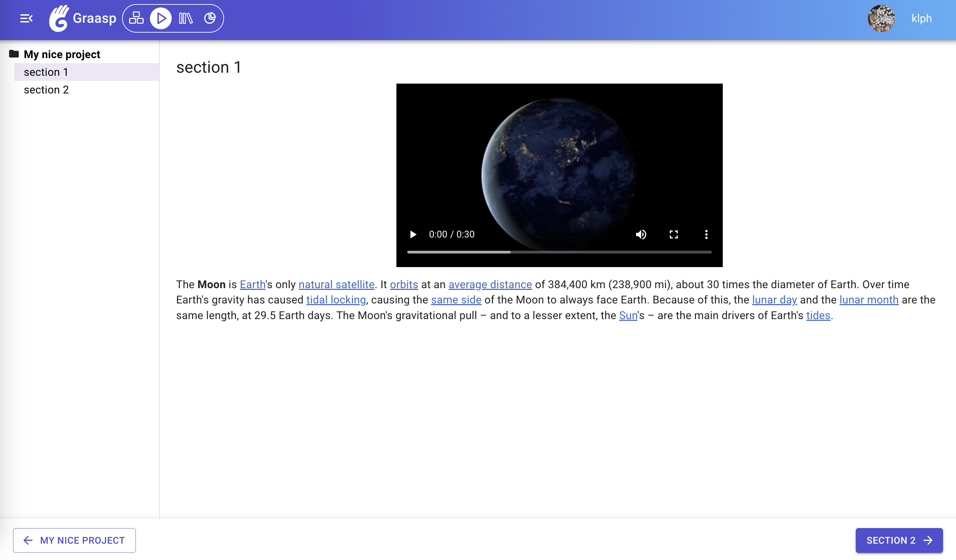Go back to MY NICE PROJECT
Image resolution: width=956 pixels, height=560 pixels.
[x=74, y=540]
